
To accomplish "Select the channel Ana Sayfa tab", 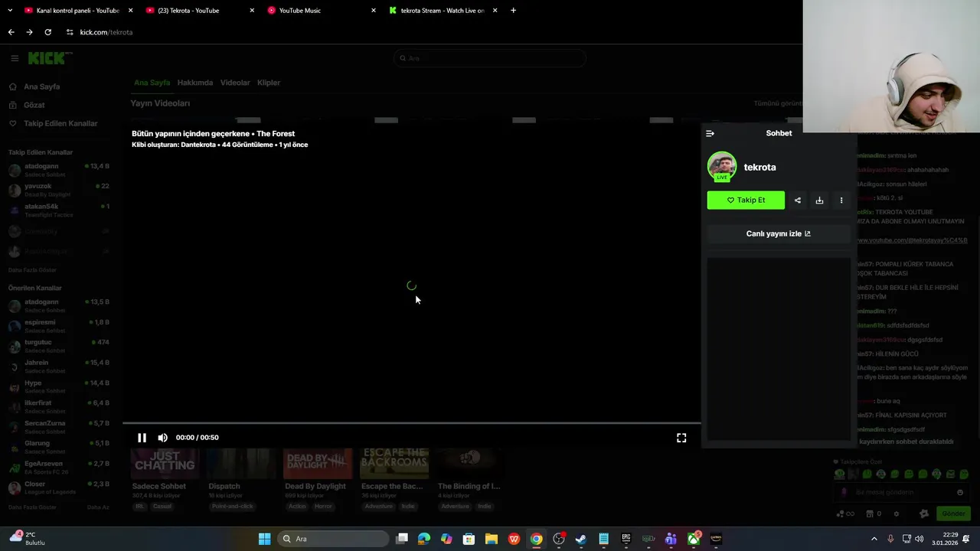I will pos(152,83).
